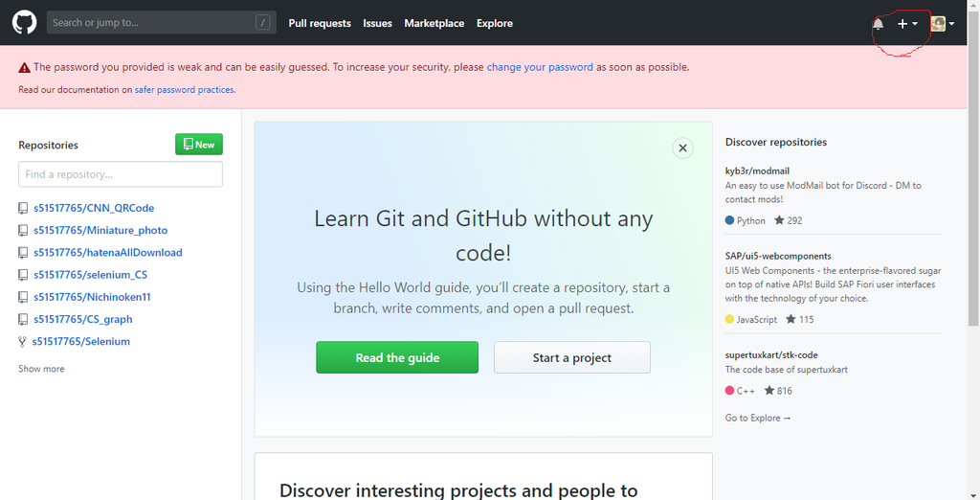Click the page's vertical scrollbar thumb
Screen dimensions: 980x500
pos(973,168)
